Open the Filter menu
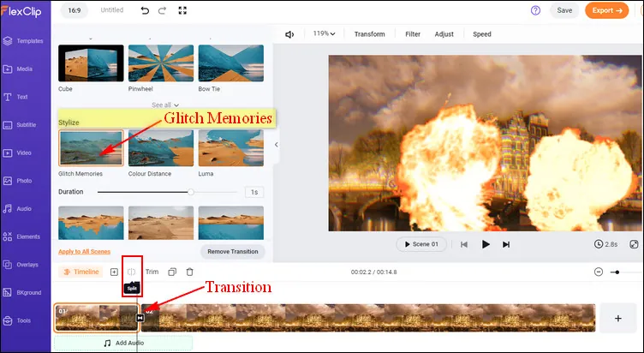Image resolution: width=644 pixels, height=353 pixels. [413, 34]
